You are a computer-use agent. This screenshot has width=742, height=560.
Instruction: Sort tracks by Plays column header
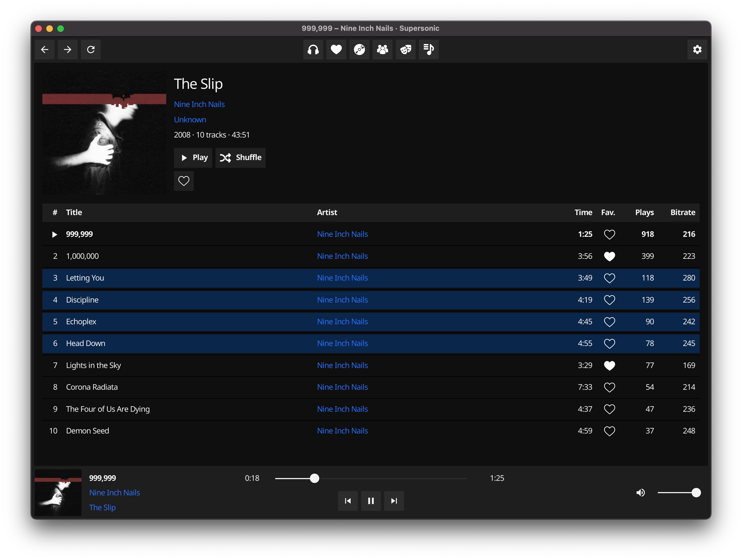[x=644, y=213]
